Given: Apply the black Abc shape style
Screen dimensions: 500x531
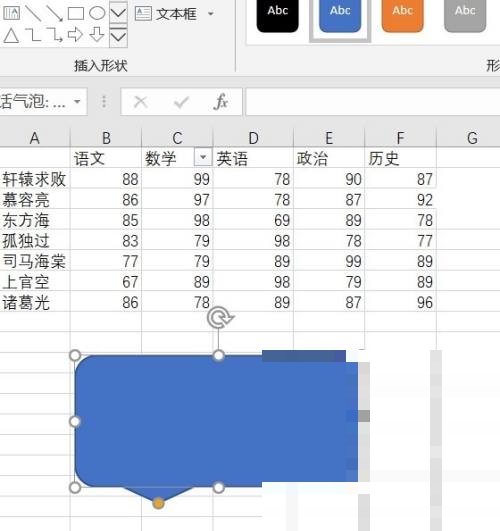Looking at the screenshot, I should [x=277, y=14].
